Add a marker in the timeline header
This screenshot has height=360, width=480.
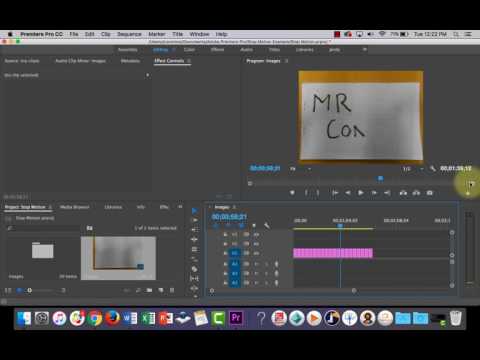point(254,226)
